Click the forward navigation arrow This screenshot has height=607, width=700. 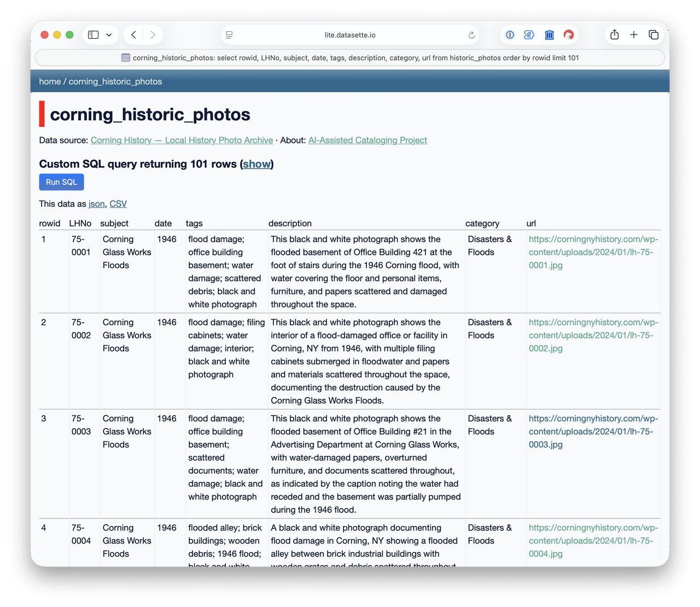click(153, 34)
